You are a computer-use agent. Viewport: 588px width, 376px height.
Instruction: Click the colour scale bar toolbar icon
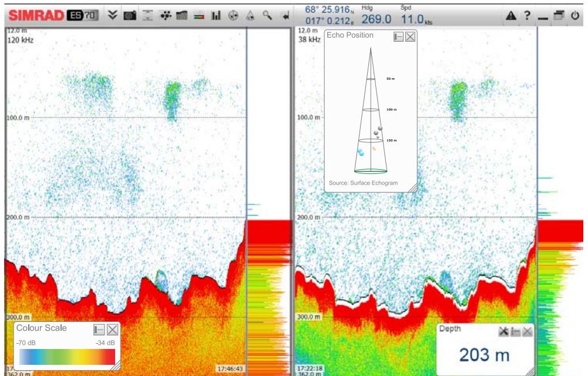[199, 14]
